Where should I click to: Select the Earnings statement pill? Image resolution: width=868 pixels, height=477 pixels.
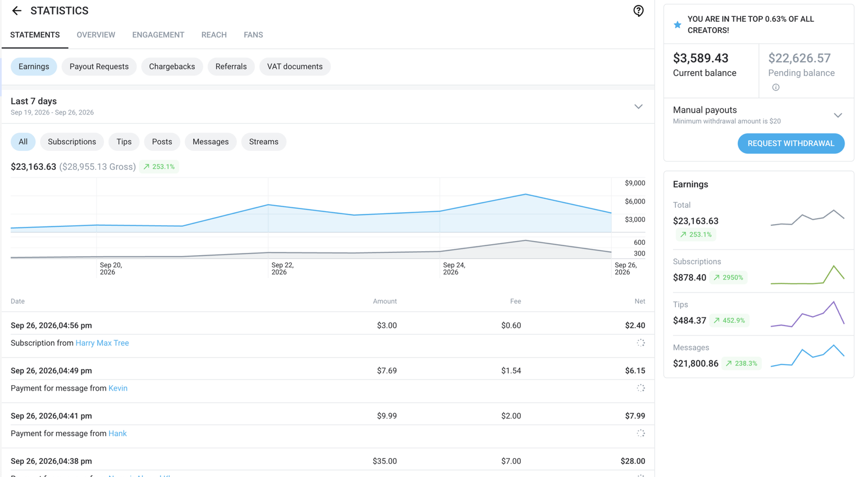pyautogui.click(x=34, y=67)
